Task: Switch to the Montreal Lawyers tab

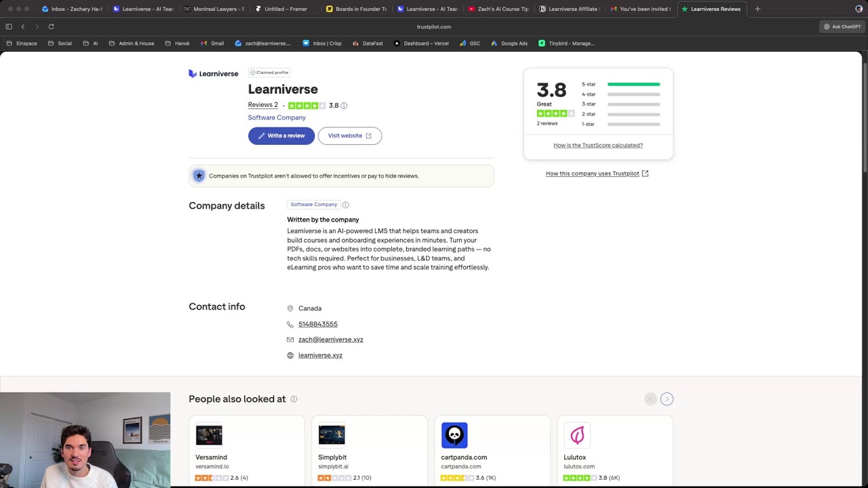Action: [x=214, y=9]
